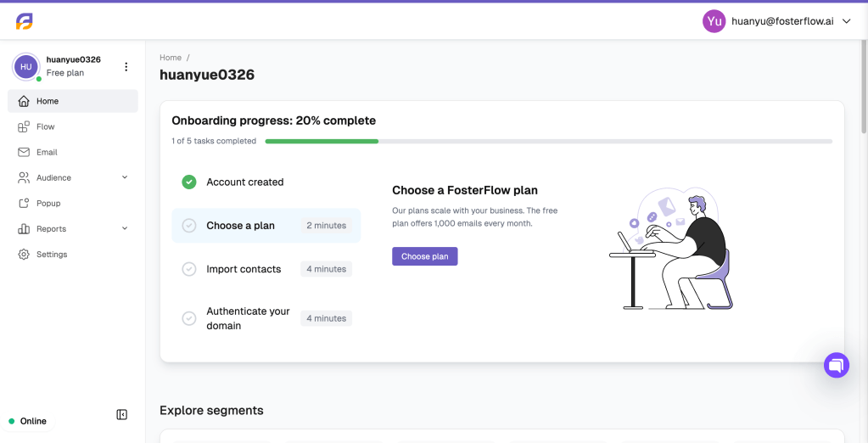
Task: Click the purple Yu account avatar
Action: (714, 21)
